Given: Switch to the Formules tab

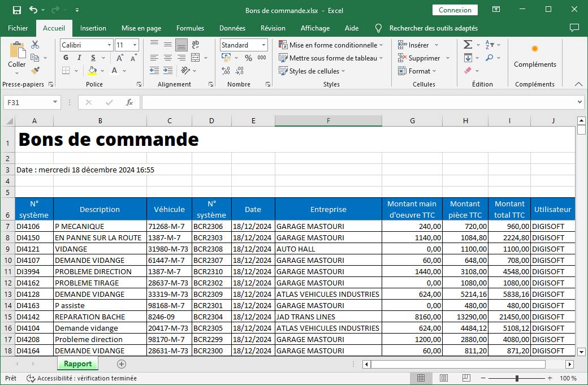Looking at the screenshot, I should point(190,28).
